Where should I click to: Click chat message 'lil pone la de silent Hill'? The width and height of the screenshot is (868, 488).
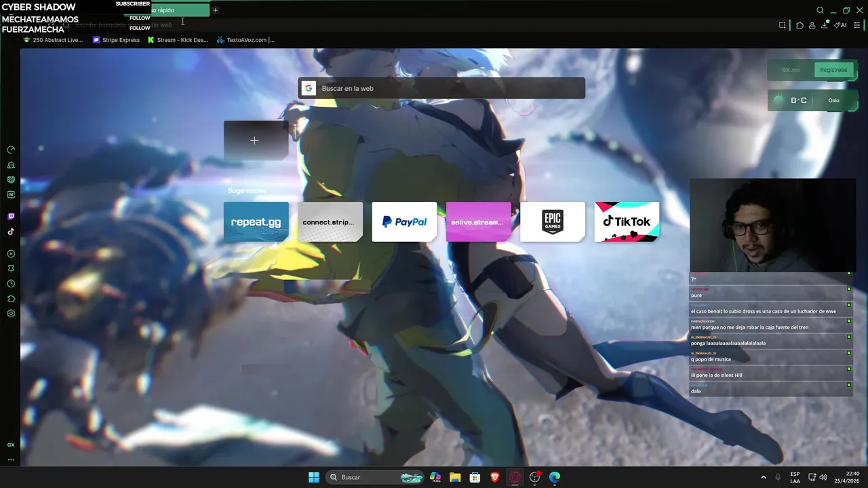click(x=716, y=375)
